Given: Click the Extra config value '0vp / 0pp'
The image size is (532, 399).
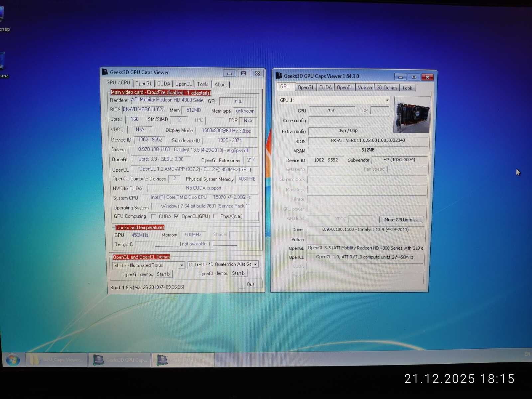Looking at the screenshot, I should pos(348,131).
